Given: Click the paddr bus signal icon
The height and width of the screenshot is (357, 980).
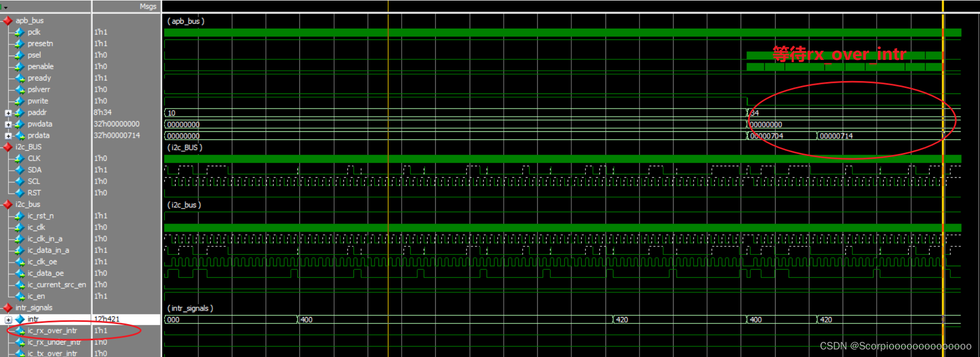Looking at the screenshot, I should 19,112.
